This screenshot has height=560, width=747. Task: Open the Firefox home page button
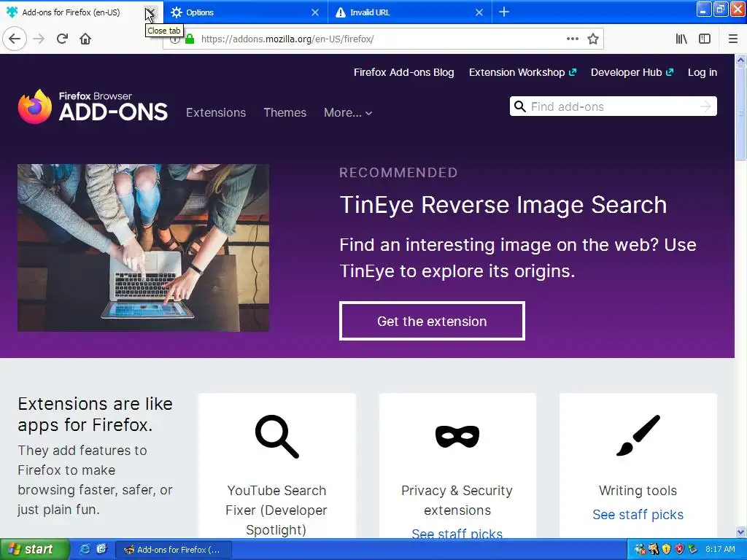point(85,39)
